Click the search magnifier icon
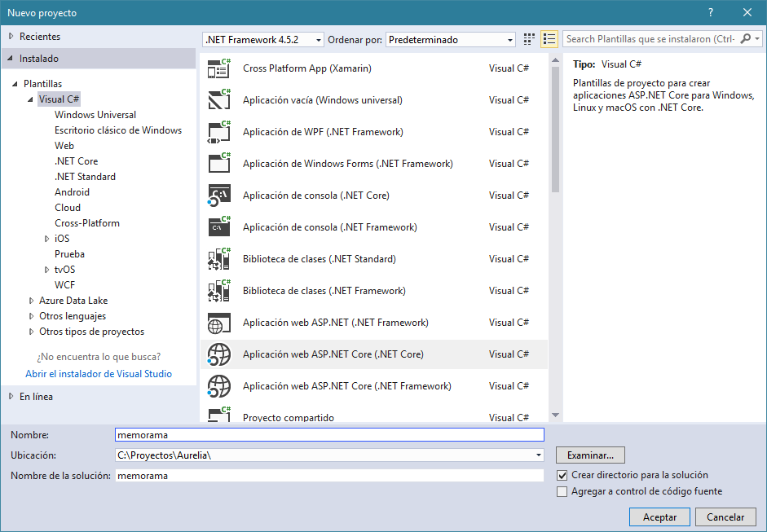This screenshot has height=532, width=767. coord(746,38)
